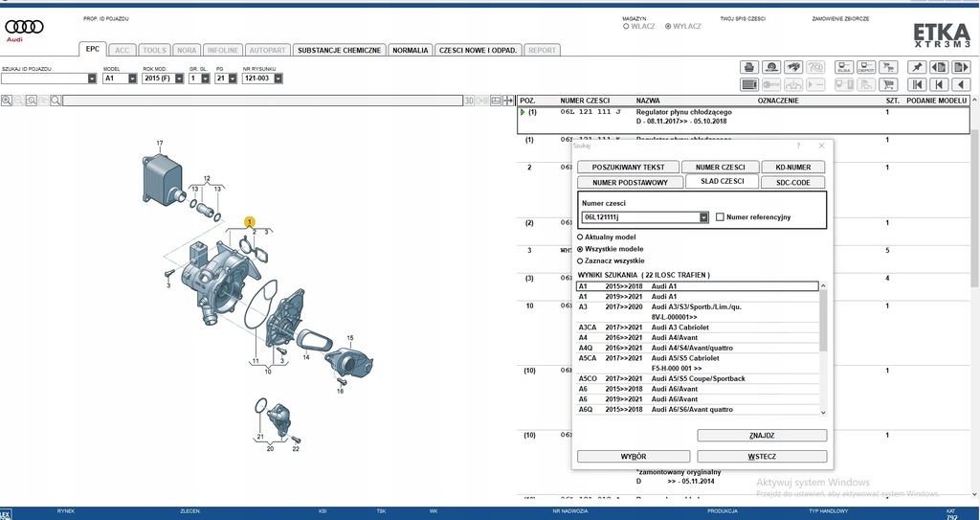The width and height of the screenshot is (980, 520).
Task: Click the double shopping carts icon
Action: (888, 67)
